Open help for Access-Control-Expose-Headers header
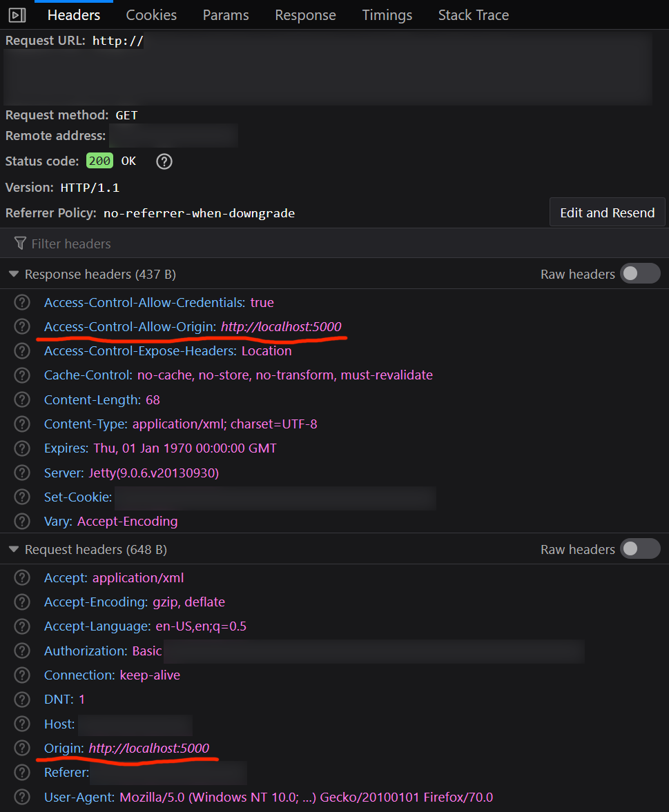669x812 pixels. coord(22,351)
